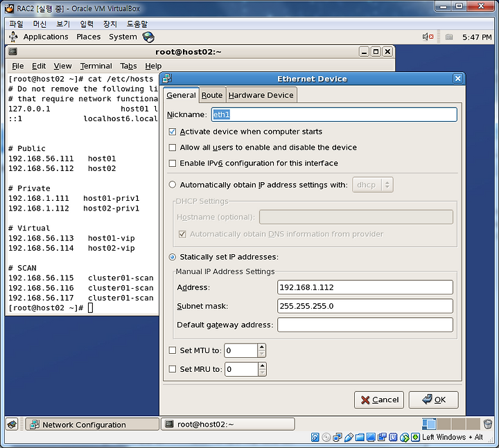
Task: Click the Nickname field containing eth1
Action: (334, 114)
